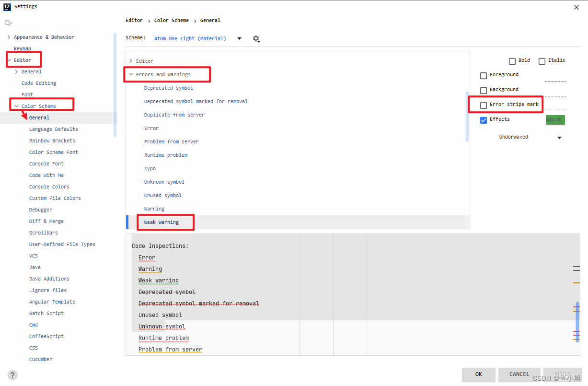This screenshot has height=386, width=588.
Task: Open the scheme gear actions icon
Action: pos(256,39)
